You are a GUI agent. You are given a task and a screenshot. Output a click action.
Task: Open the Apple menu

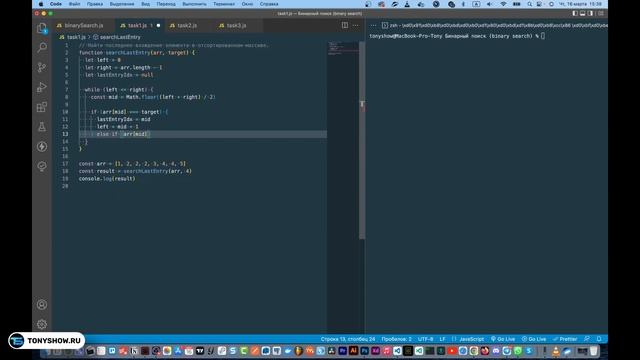pos(41,4)
